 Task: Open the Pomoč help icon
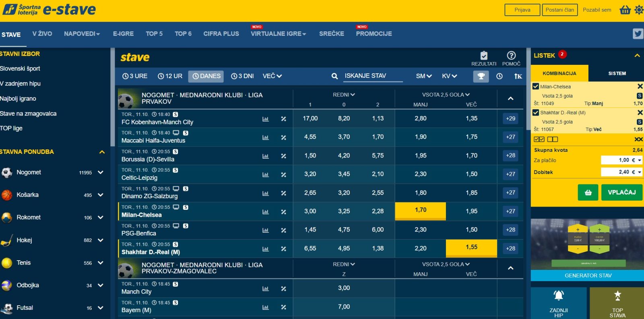click(x=511, y=56)
